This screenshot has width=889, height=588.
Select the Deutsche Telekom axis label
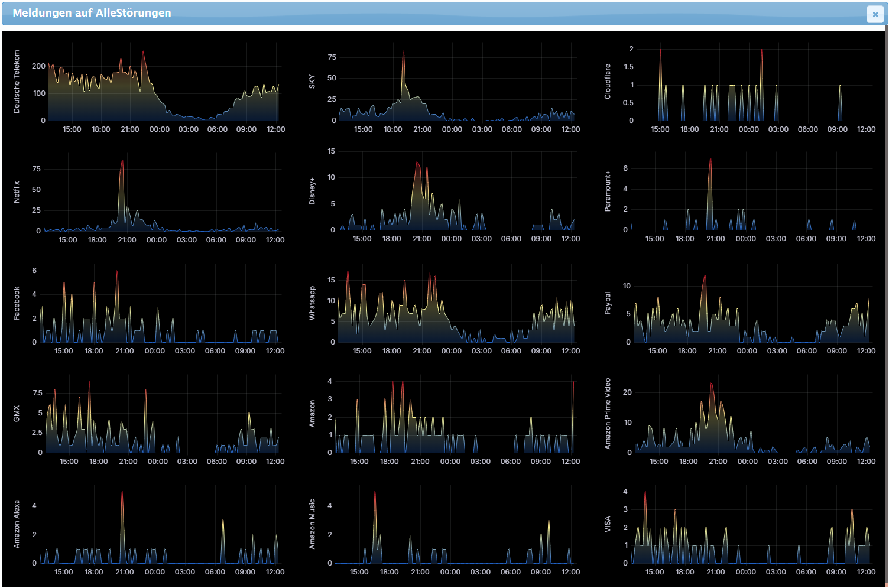click(17, 82)
